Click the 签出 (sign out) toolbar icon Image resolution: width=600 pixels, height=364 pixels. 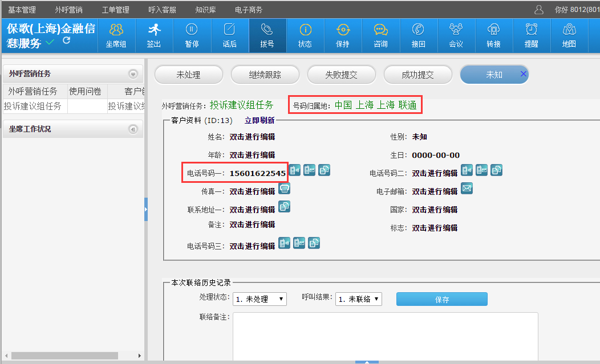(153, 35)
